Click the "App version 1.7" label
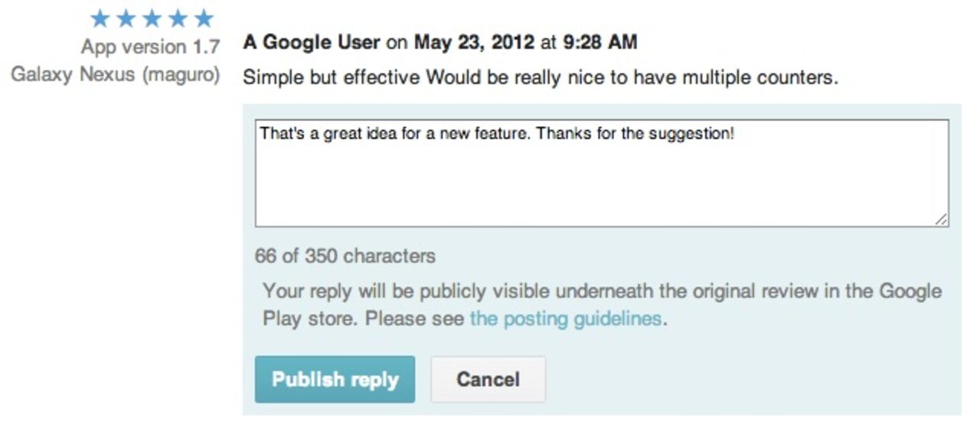980x426 pixels. coord(151,47)
